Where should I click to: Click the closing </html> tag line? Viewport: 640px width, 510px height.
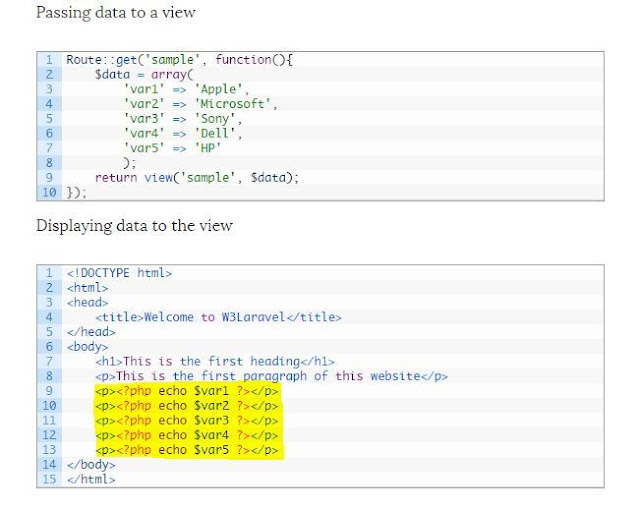(91, 480)
